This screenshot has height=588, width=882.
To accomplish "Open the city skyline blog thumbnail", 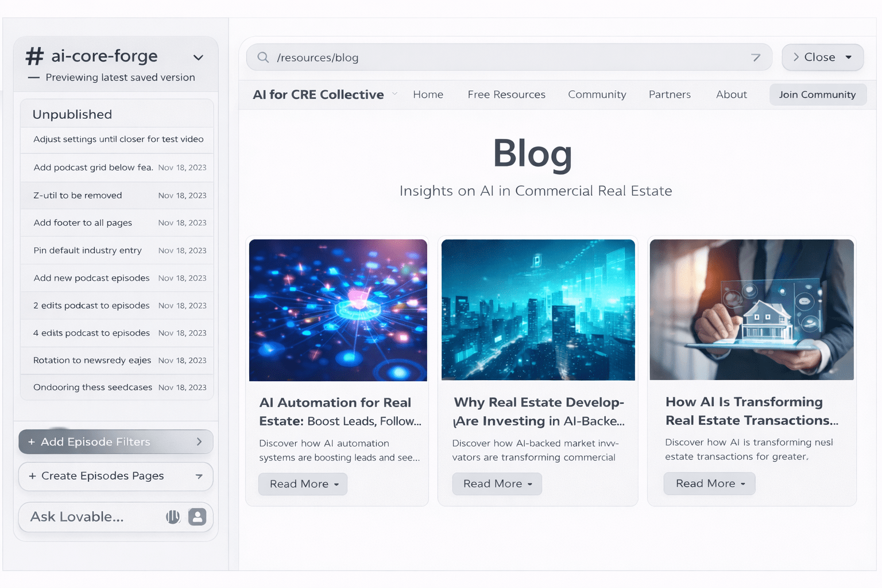I will tap(538, 310).
